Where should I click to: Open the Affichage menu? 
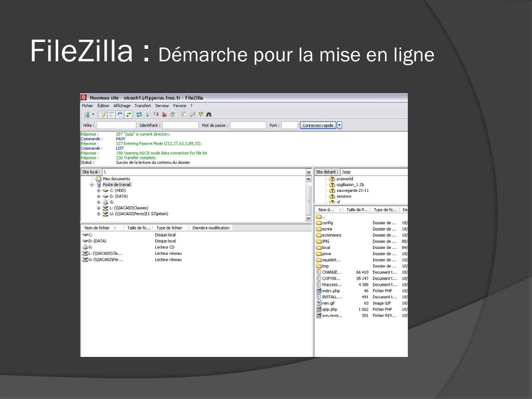[122, 106]
